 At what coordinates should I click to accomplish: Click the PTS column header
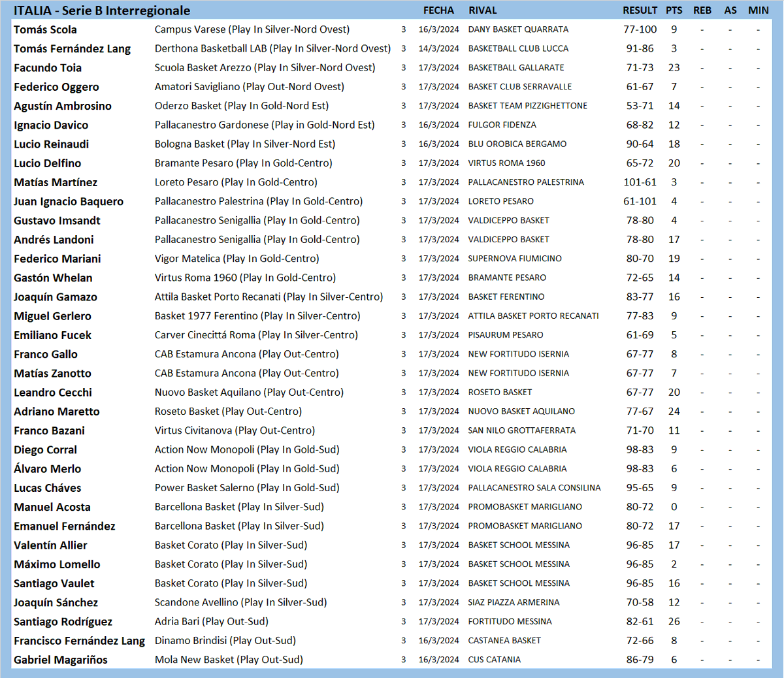(674, 10)
